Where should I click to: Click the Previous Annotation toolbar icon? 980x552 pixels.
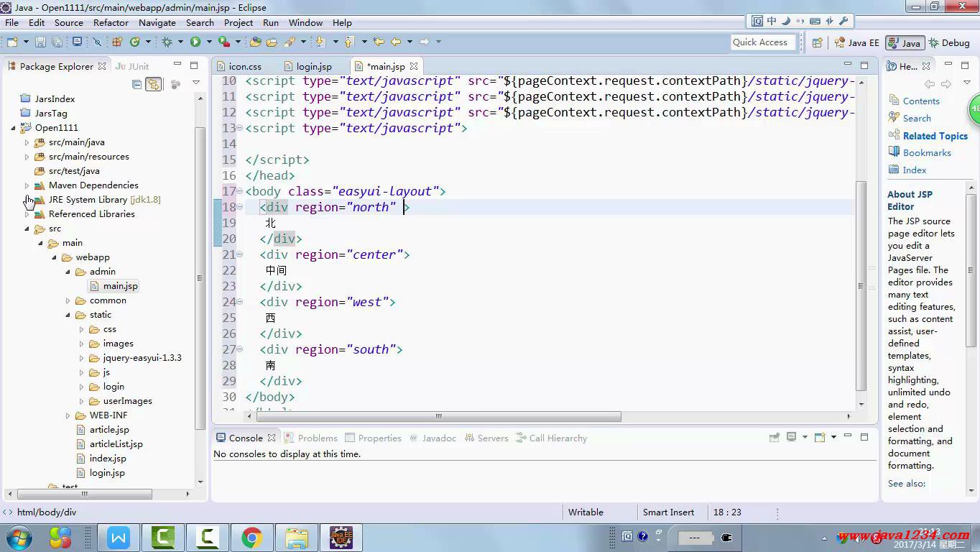(x=350, y=42)
